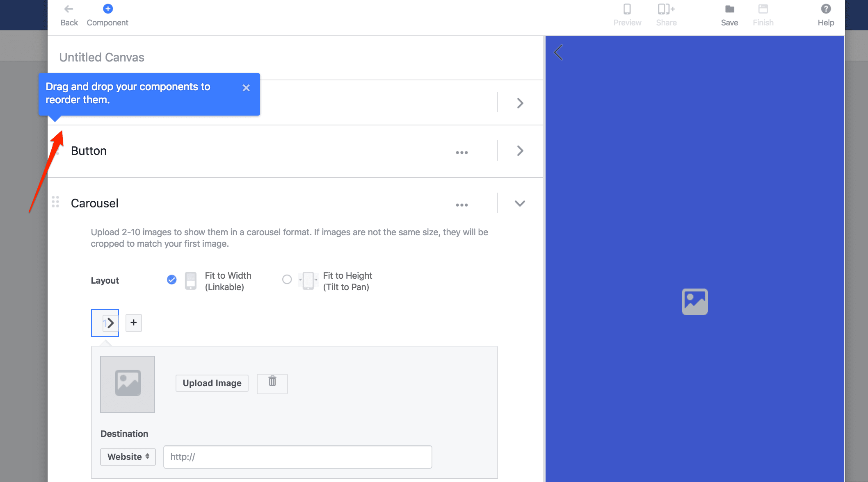Click the Save folder icon
The height and width of the screenshot is (482, 868).
729,9
